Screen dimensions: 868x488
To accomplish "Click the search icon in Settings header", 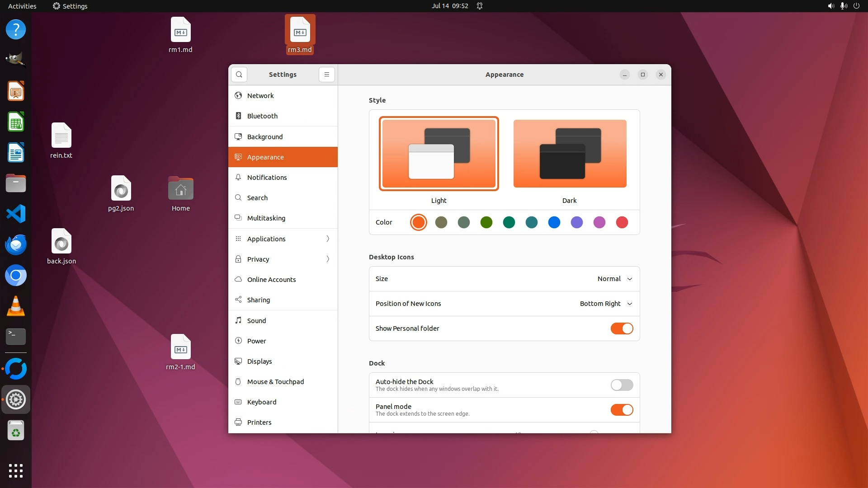I will click(239, 75).
